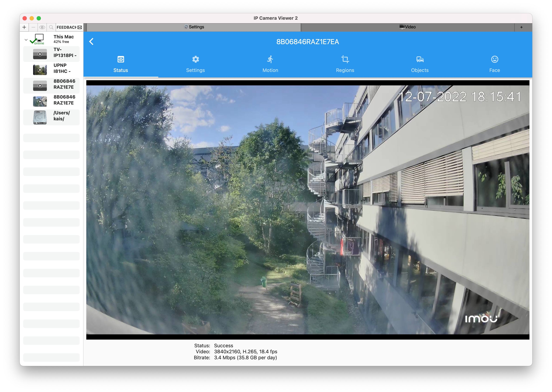Screen dimensions: 552x392
Task: Open the /Users/kais/ disk item
Action: pos(51,117)
